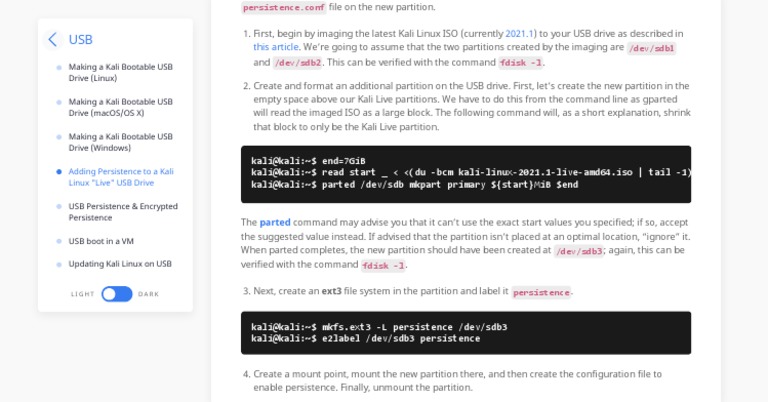Click the bullet beside Updating Kali Linux on USB
This screenshot has width=768, height=402.
click(59, 264)
